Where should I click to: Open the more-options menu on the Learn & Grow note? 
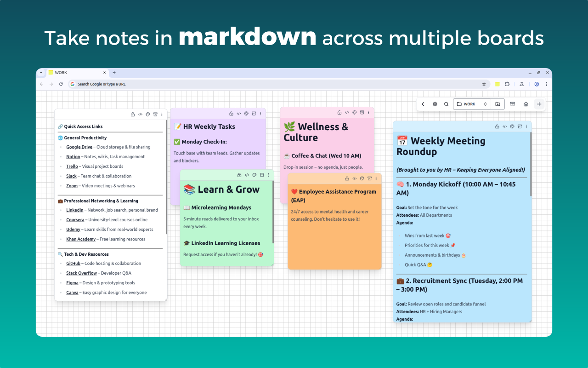[269, 175]
